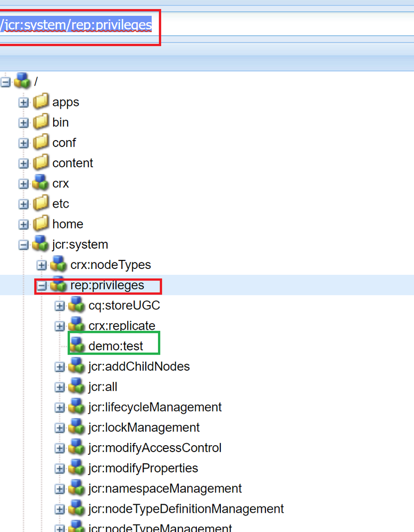Screen dimensions: 414x532
Task: Expand the crx:nodeTypes node
Action: (42, 265)
